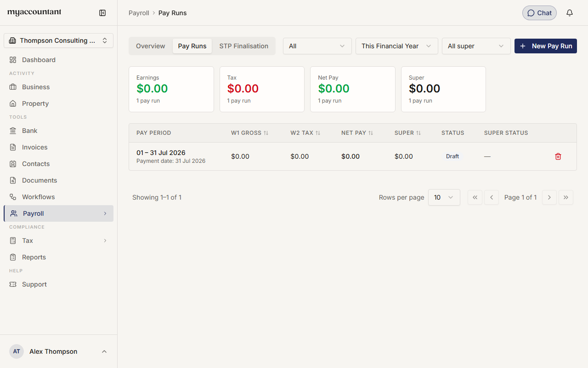
Task: Click the Pay Runs breadcrumb text
Action: (x=173, y=13)
